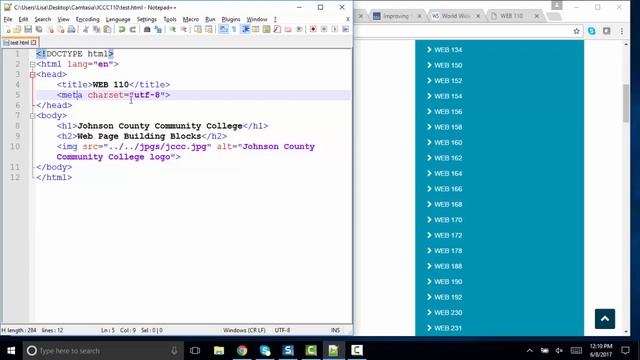Collapse the html fold marker on line 2
Screen dimensions: 640x360
pos(32,64)
